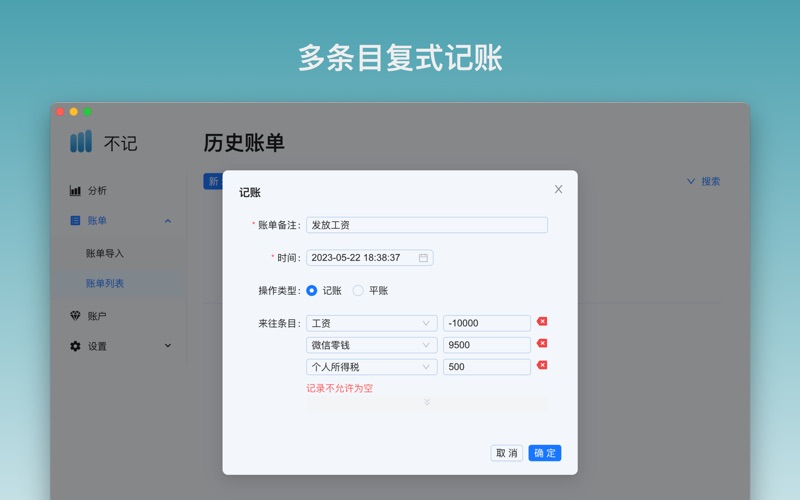The image size is (800, 500).
Task: Close the 记账 dialog with X
Action: tap(558, 189)
